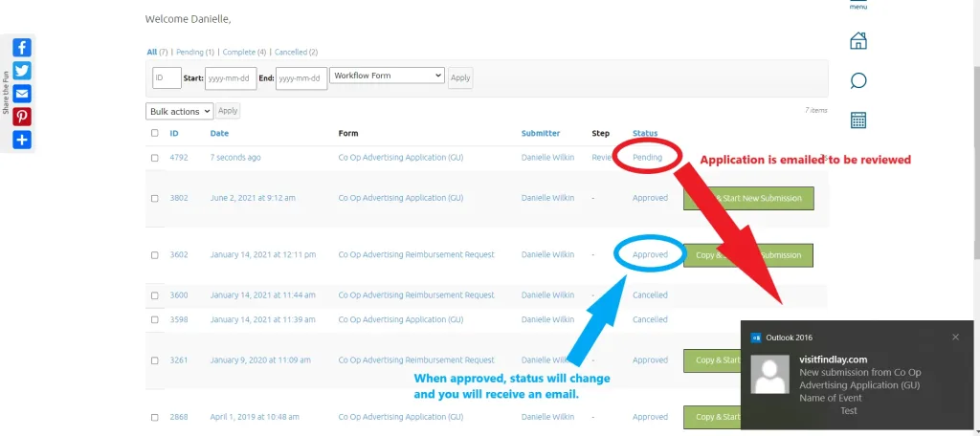Open the Bulk actions dropdown

[x=179, y=112]
